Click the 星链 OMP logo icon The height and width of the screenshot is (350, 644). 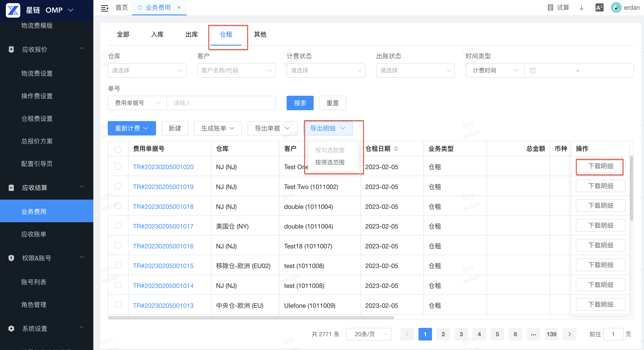13,10
